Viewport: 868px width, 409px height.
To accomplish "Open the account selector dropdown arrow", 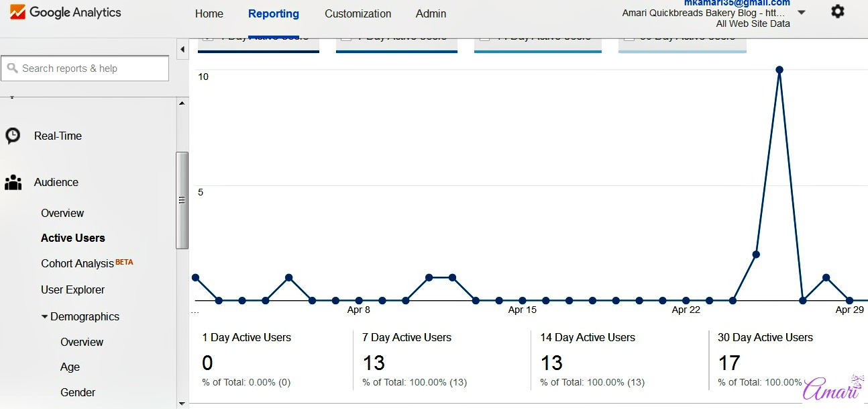I will click(802, 13).
